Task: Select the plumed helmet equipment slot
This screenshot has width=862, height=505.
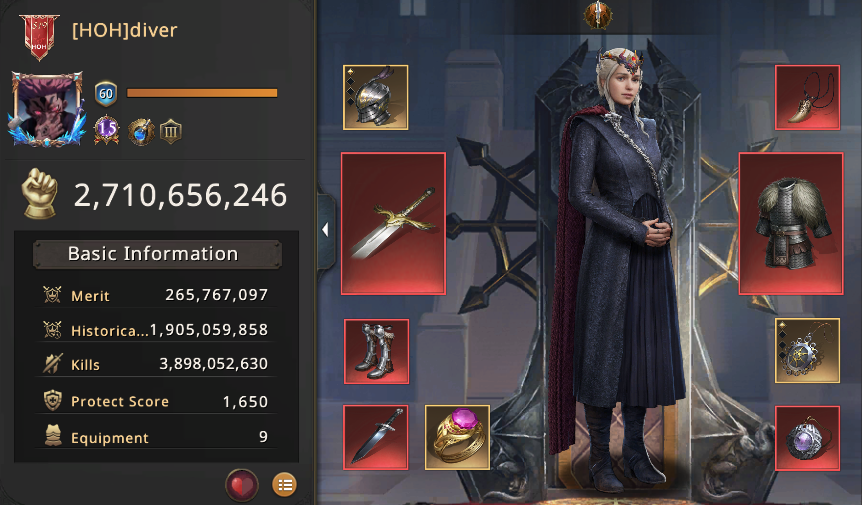Action: click(375, 97)
